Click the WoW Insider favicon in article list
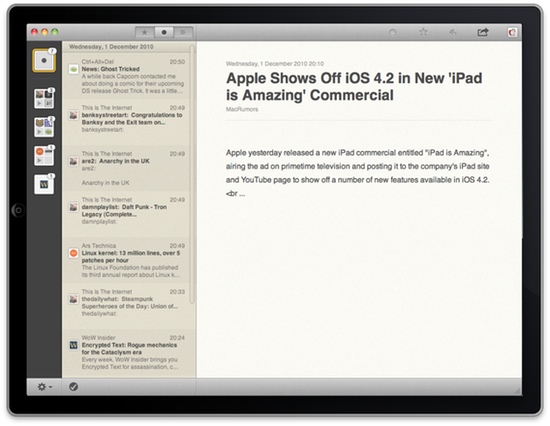This screenshot has width=550, height=426. (x=73, y=345)
